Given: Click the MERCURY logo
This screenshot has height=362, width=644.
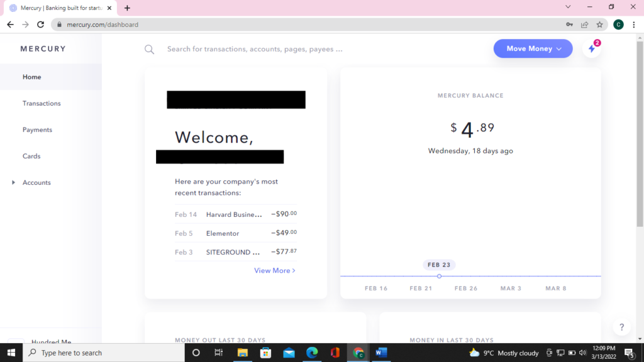Looking at the screenshot, I should [x=43, y=49].
